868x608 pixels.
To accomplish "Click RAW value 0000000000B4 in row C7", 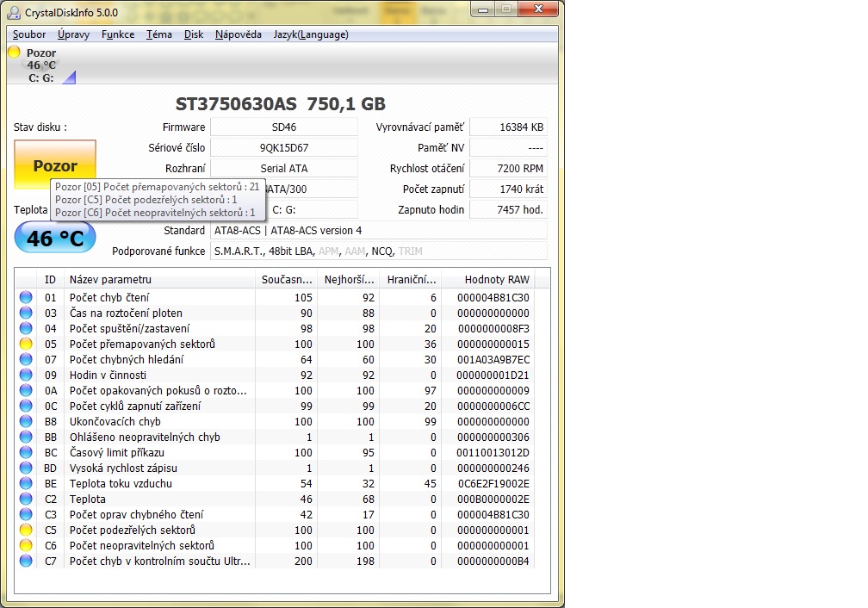I will pos(493,561).
